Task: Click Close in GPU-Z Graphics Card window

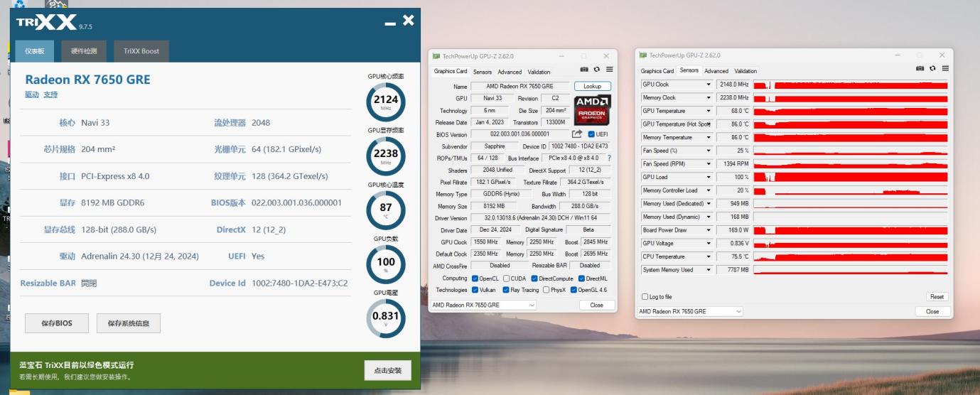Action: point(596,305)
